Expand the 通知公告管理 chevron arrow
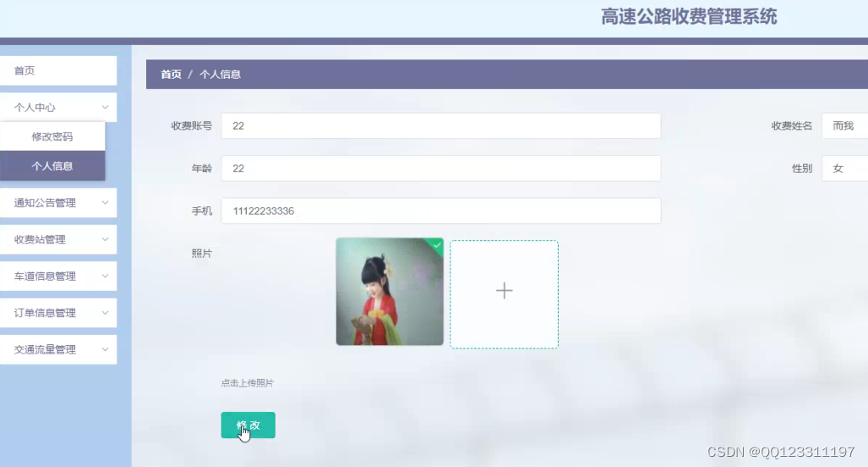 point(105,203)
